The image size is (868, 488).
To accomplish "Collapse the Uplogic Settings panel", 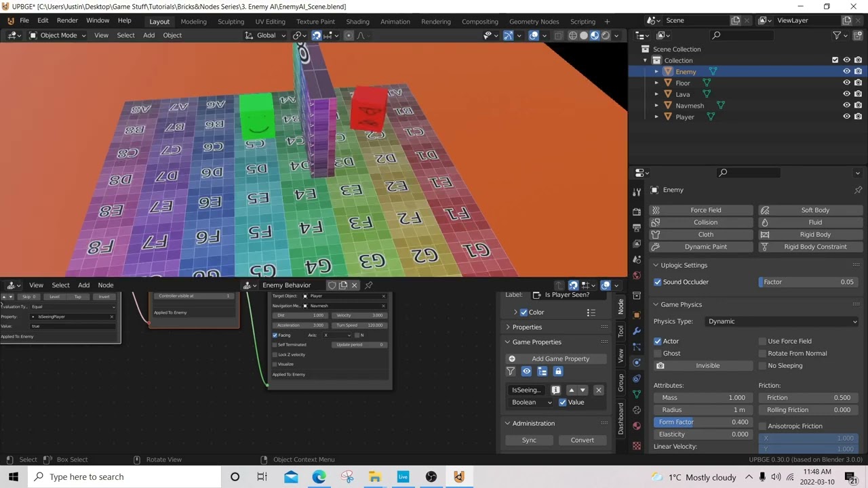I will pos(684,265).
